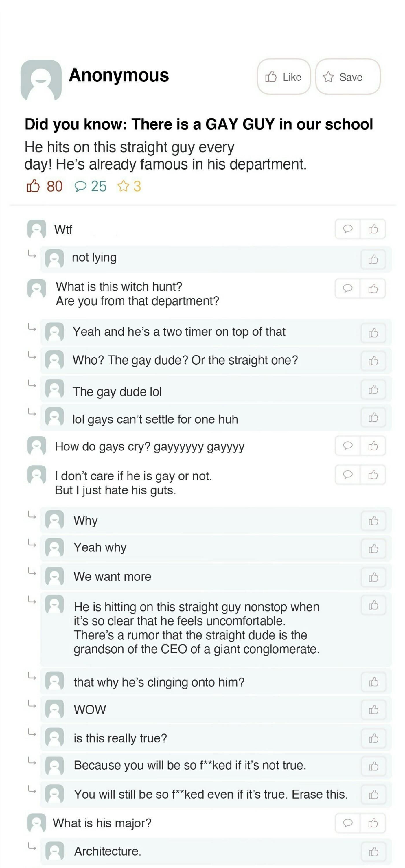
Task: Save the post with the Save button
Action: (x=347, y=77)
